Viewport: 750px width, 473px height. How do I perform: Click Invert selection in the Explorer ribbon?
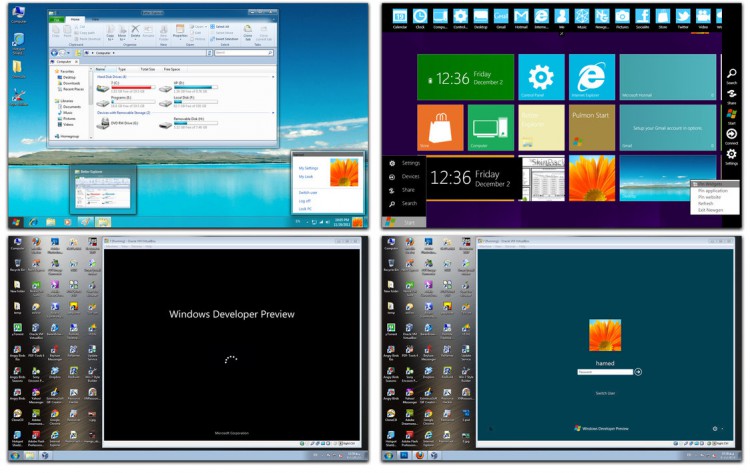click(224, 39)
